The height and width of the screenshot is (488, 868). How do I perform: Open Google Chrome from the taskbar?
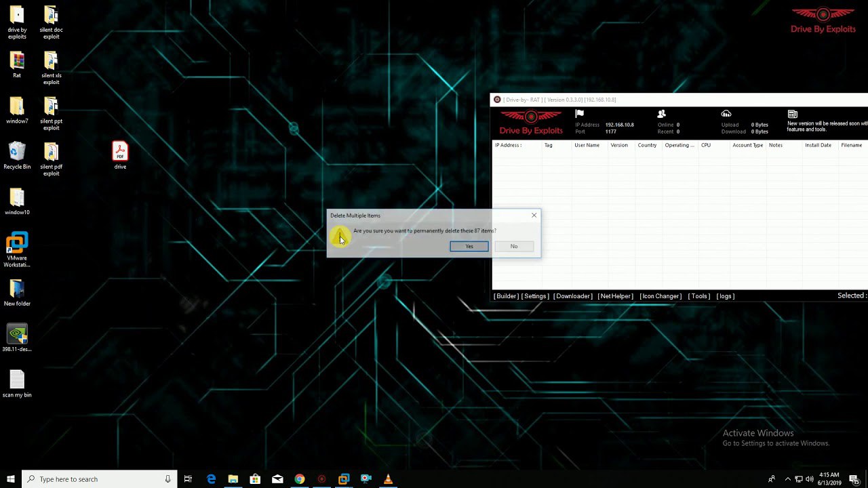tap(300, 479)
